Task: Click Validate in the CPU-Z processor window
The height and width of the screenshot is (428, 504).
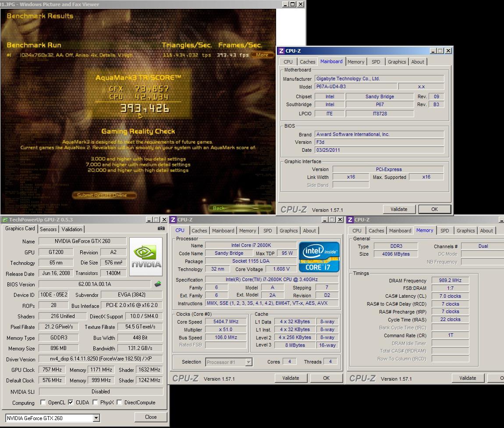Action: point(291,378)
